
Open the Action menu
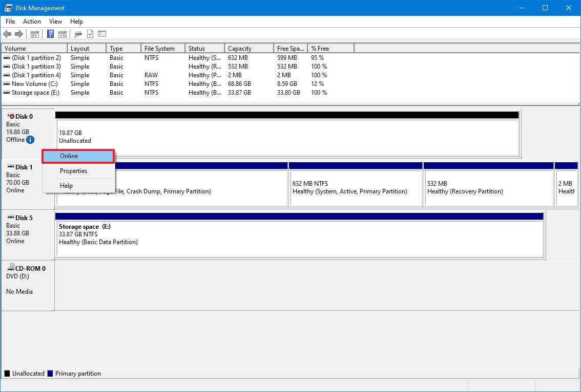tap(32, 21)
